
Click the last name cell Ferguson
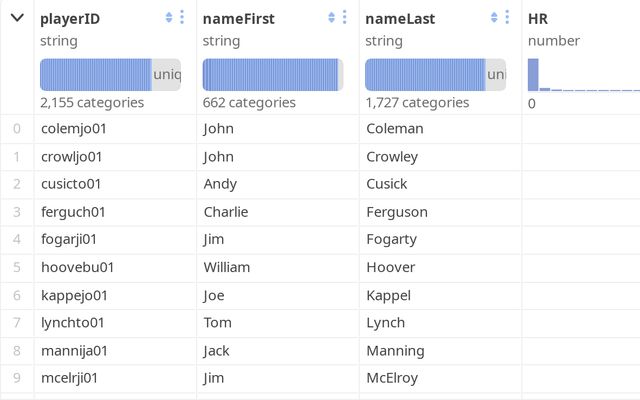pyautogui.click(x=397, y=212)
